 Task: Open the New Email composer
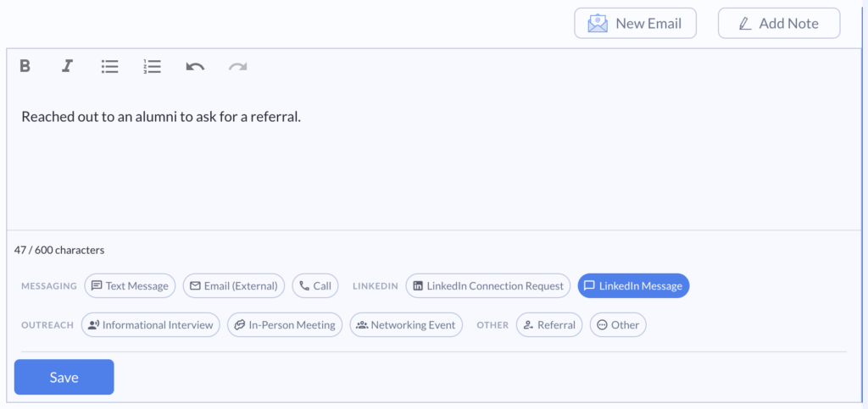point(635,23)
